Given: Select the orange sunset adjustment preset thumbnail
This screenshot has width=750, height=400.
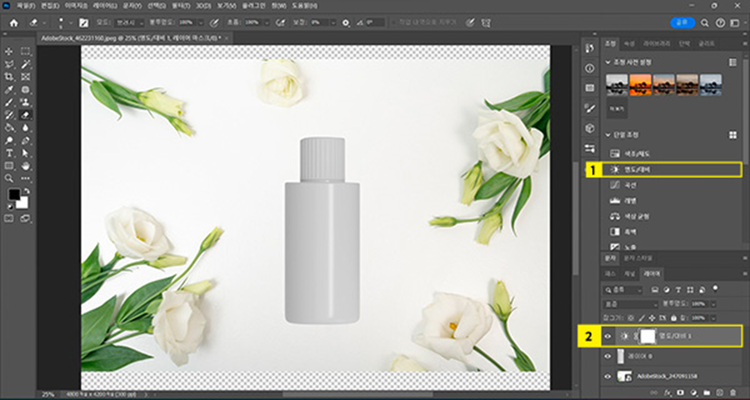Looking at the screenshot, I should point(641,84).
